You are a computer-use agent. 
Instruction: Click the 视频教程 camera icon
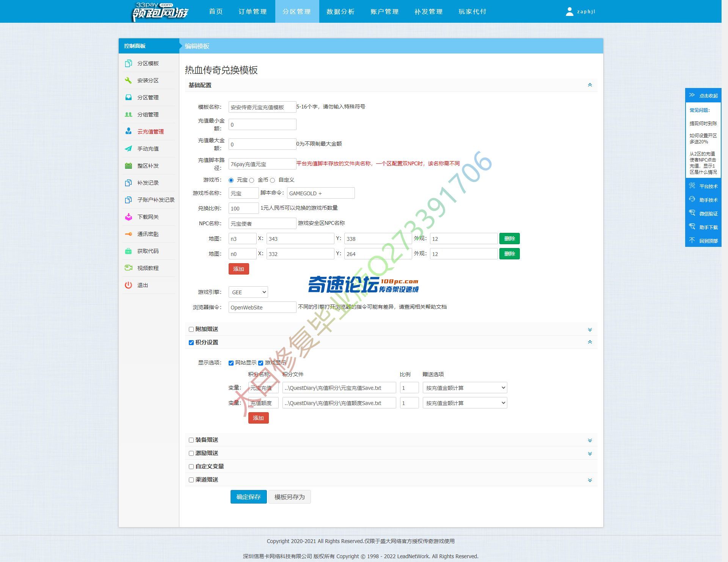(129, 268)
